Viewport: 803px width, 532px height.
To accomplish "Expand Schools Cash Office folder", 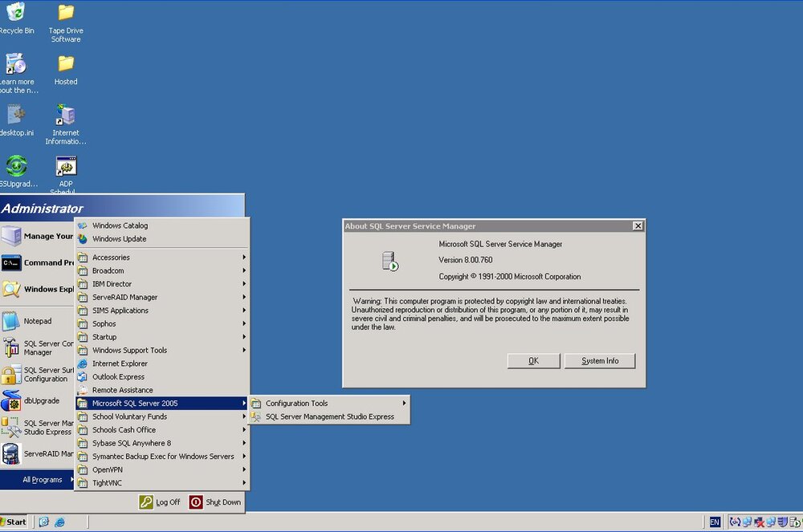I will coord(163,430).
